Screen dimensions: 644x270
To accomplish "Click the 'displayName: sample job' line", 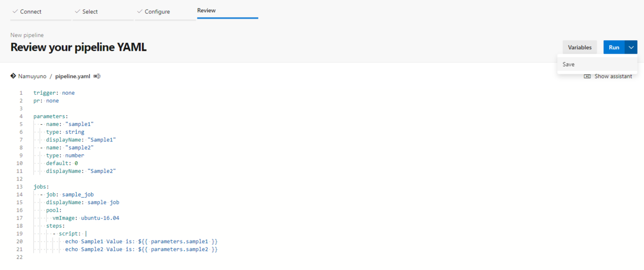I will tap(83, 202).
